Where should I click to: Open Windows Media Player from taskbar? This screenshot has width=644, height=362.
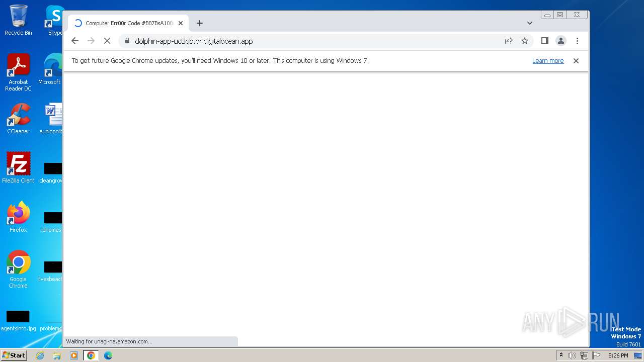(74, 355)
